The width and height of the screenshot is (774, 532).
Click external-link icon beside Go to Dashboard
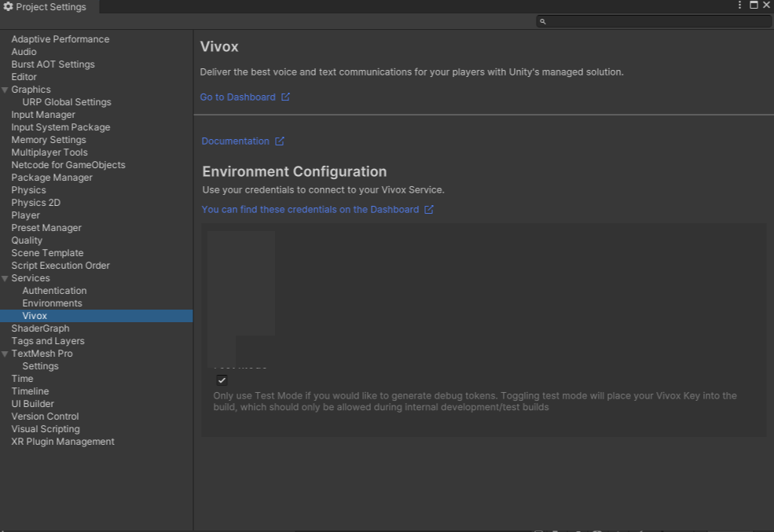pyautogui.click(x=285, y=97)
